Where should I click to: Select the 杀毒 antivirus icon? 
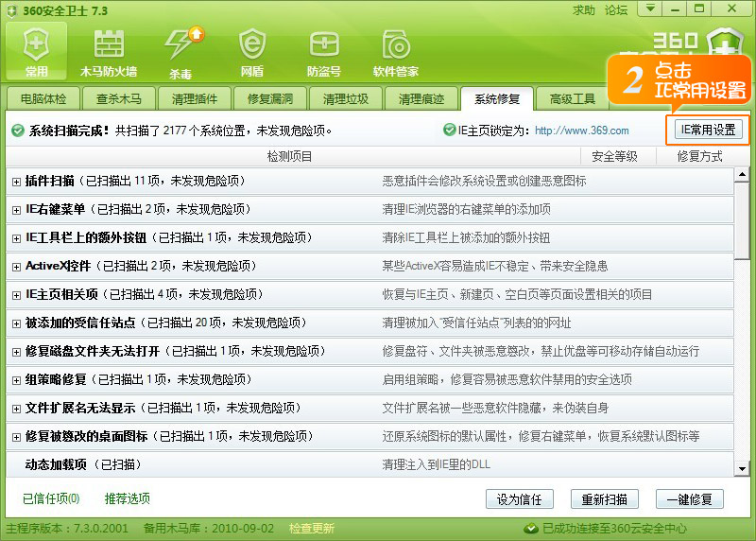(180, 51)
